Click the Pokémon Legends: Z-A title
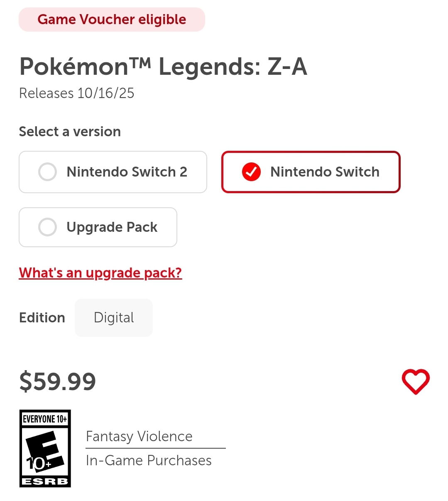 click(x=163, y=66)
